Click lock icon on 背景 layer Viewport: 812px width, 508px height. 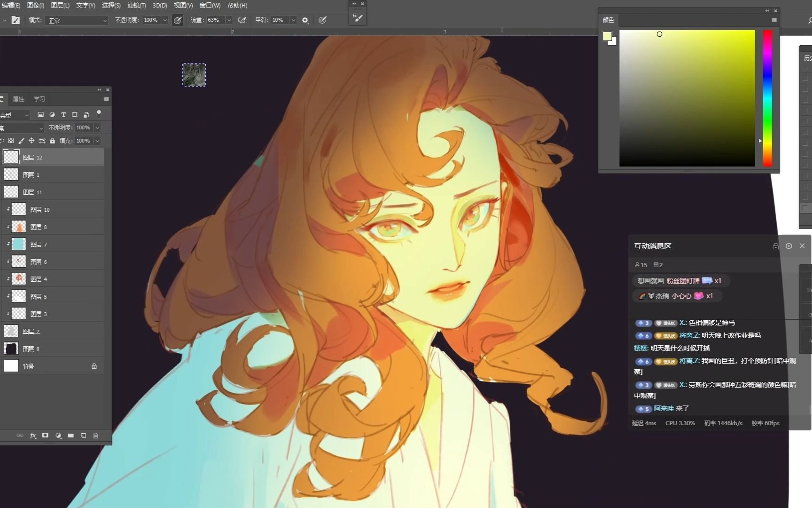(94, 366)
